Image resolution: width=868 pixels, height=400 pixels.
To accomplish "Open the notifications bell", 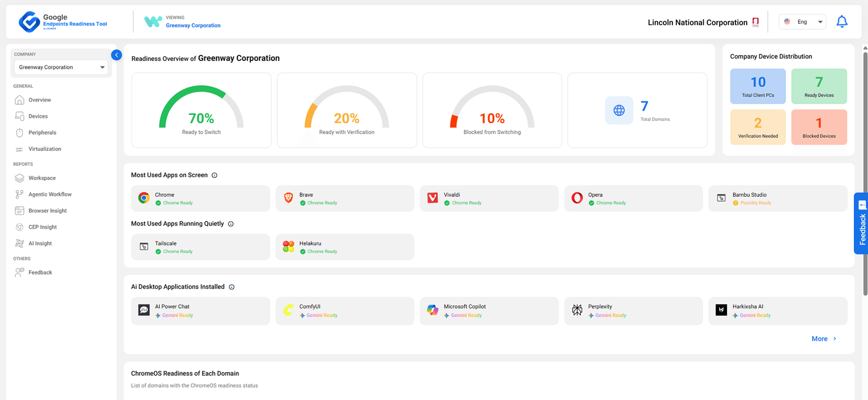I will (x=842, y=22).
